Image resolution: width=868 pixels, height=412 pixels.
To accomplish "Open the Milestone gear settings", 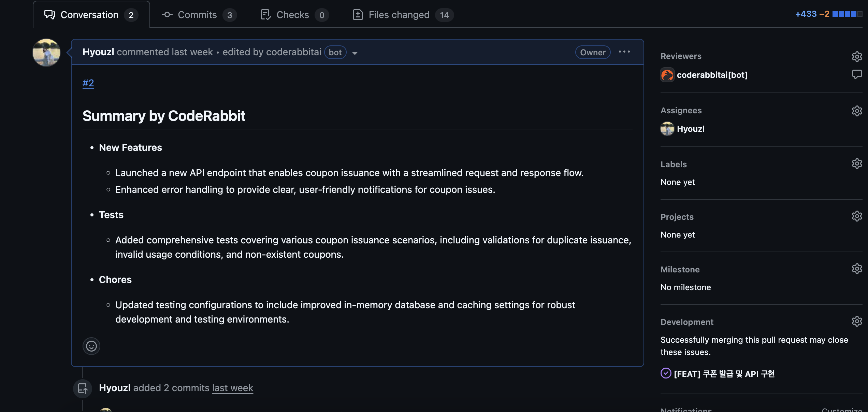I will 857,269.
